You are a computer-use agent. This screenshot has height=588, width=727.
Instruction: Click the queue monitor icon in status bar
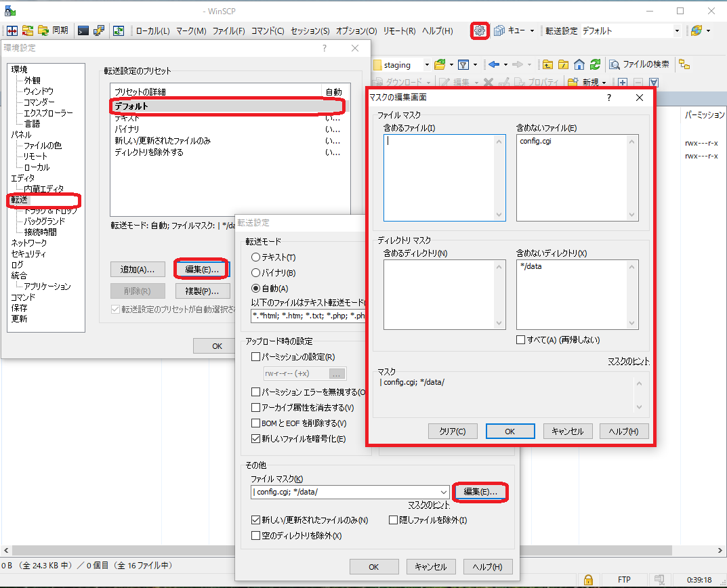(x=659, y=580)
